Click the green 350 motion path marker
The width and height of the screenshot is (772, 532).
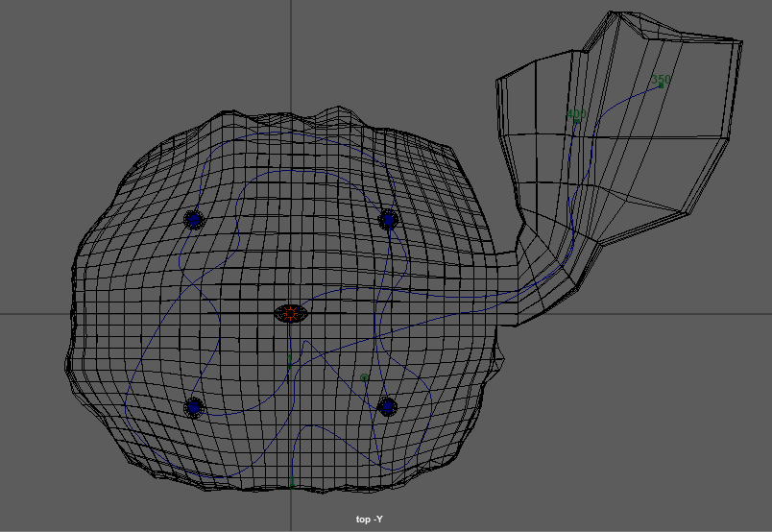(661, 81)
